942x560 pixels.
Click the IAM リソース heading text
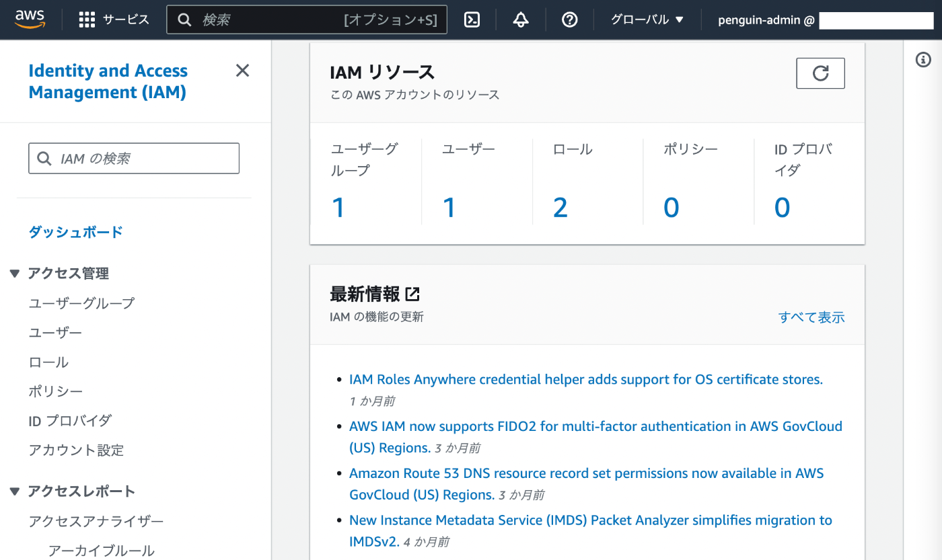pos(383,72)
